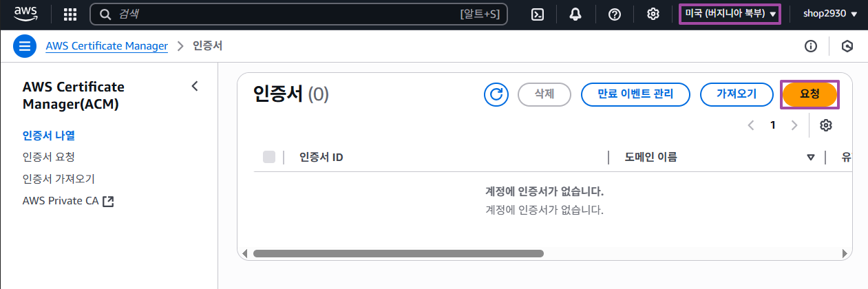
Task: Open the notifications bell icon
Action: (x=575, y=14)
